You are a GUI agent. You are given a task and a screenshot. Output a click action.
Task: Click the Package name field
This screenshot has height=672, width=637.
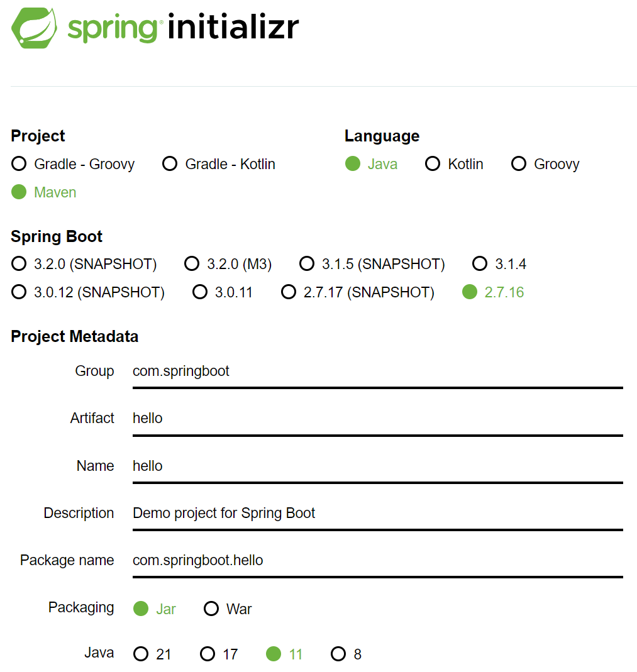pos(377,561)
